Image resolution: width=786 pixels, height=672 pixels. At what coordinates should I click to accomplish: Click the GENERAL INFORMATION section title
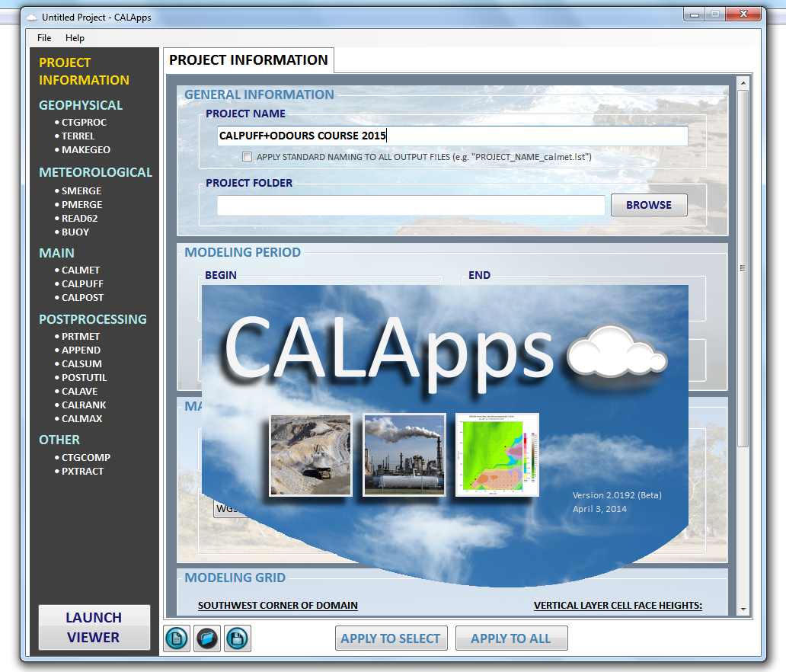[x=259, y=94]
